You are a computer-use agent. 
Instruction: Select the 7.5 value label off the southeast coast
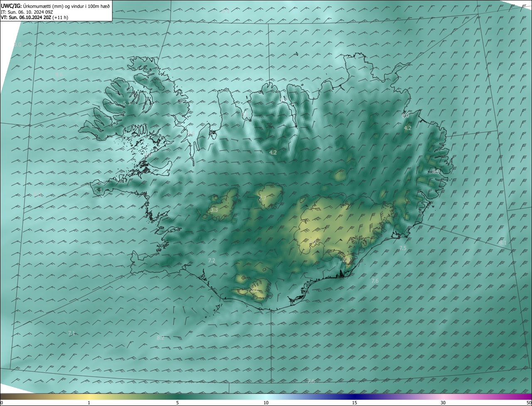(403, 248)
